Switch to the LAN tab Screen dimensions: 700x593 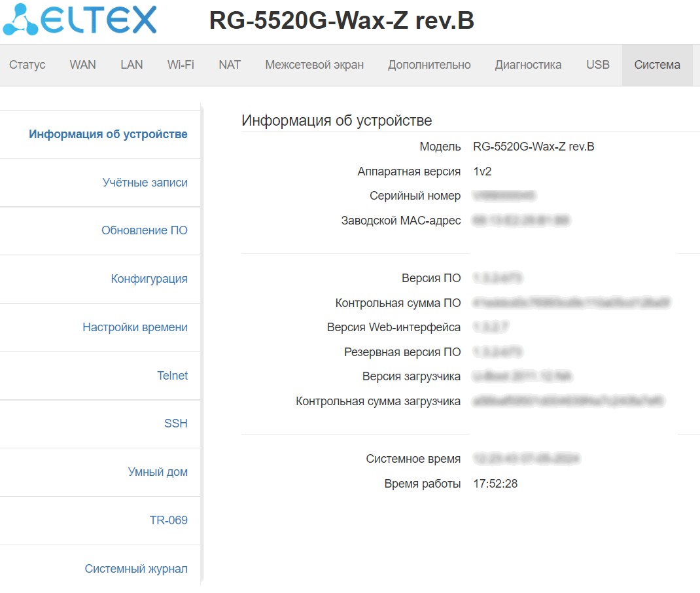(x=131, y=65)
